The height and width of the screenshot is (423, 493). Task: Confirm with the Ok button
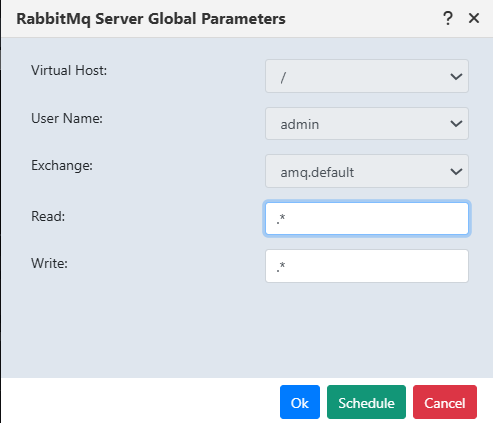(x=300, y=402)
